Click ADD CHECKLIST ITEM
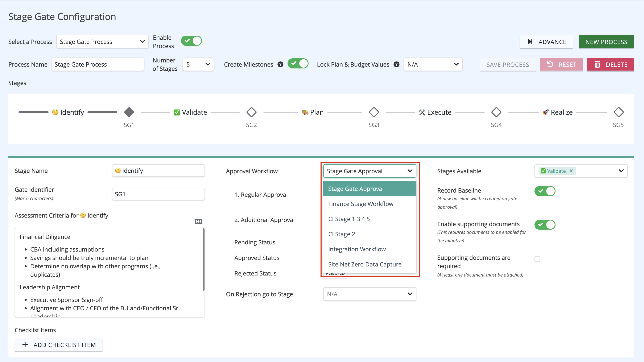 58,345
